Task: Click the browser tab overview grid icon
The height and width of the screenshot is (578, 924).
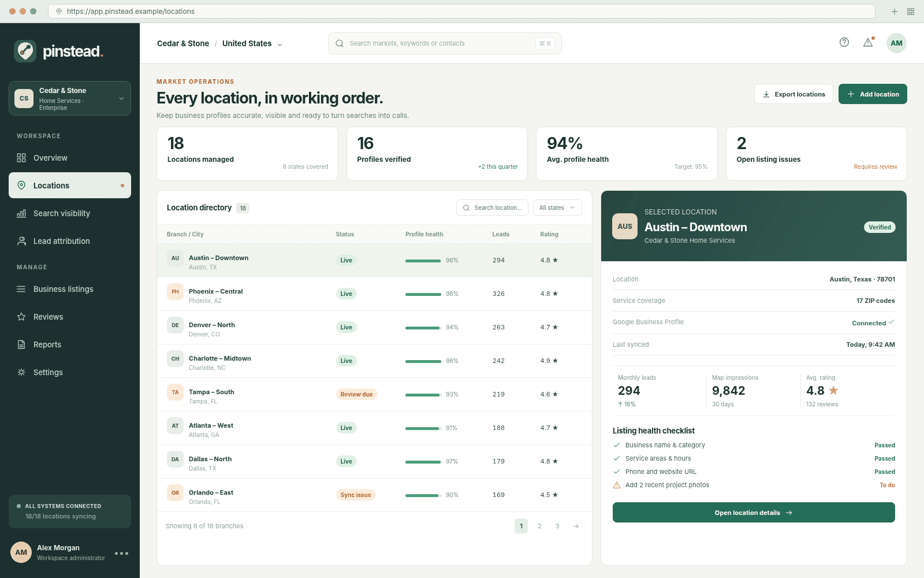Action: [x=911, y=12]
